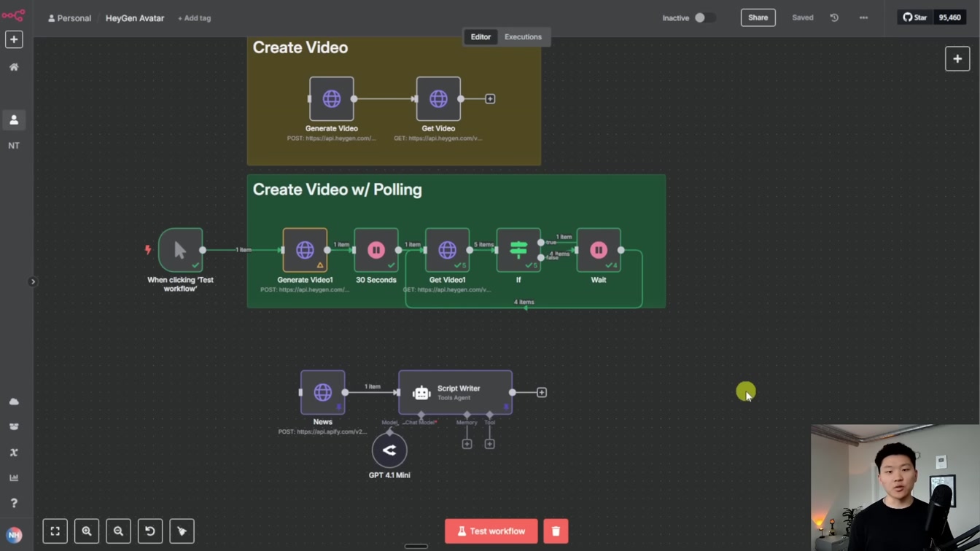Viewport: 980px width, 551px height.
Task: Open the Personal user icon in sidebar
Action: (x=14, y=120)
